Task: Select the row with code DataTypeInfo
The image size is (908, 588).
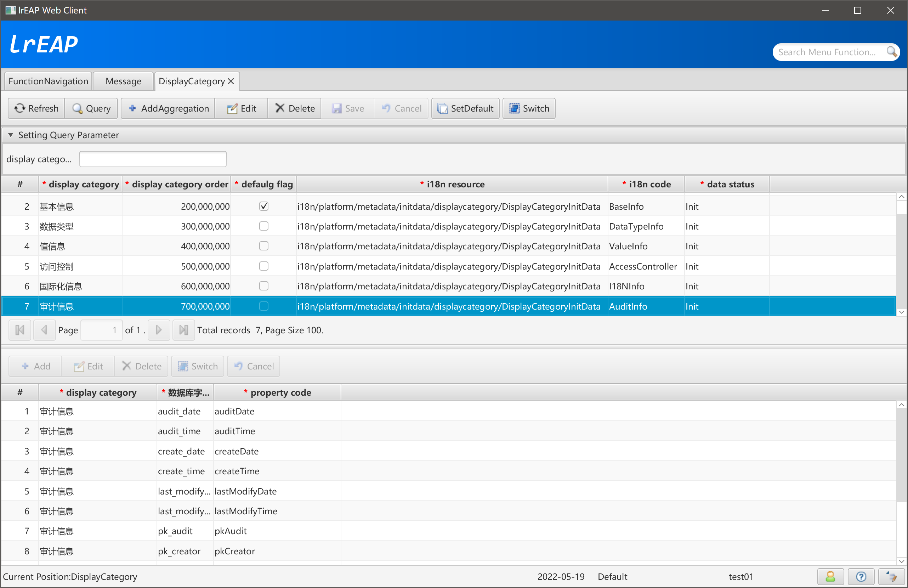Action: tap(449, 226)
